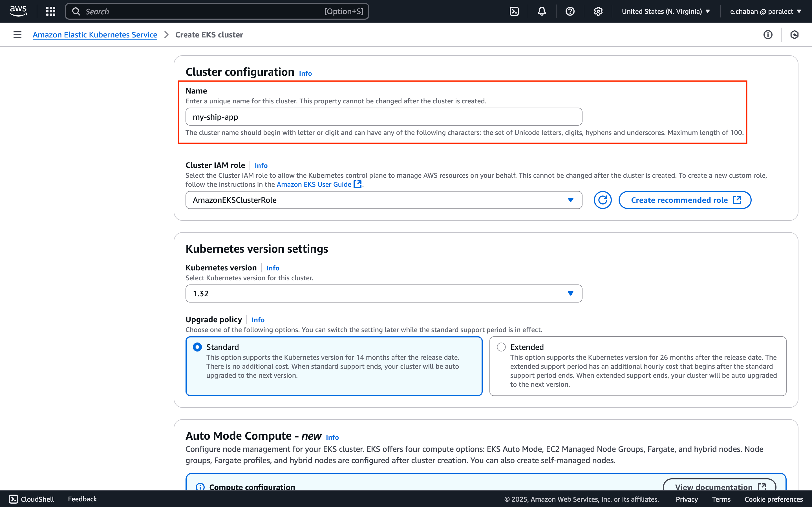The height and width of the screenshot is (507, 812).
Task: Open the help question mark menu
Action: coord(570,11)
